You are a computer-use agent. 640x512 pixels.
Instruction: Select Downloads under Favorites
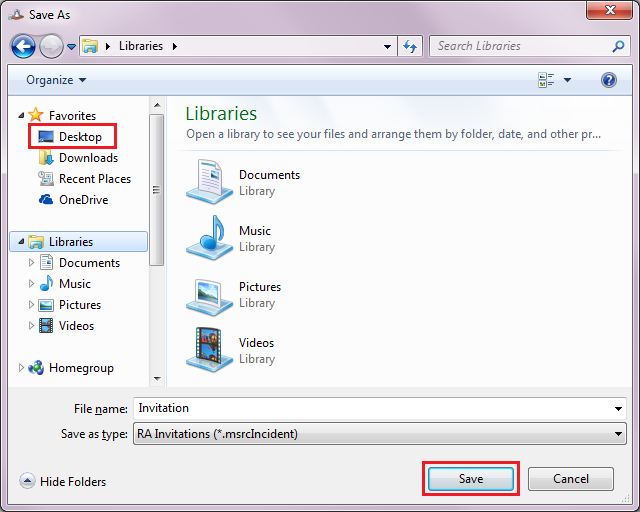click(x=78, y=158)
